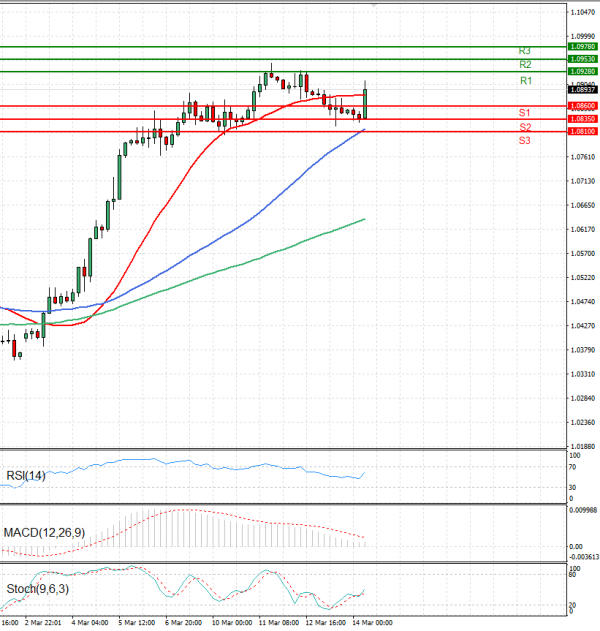Click the 2 Mar 22:01 time label
Image resolution: width=600 pixels, height=631 pixels.
[x=43, y=623]
